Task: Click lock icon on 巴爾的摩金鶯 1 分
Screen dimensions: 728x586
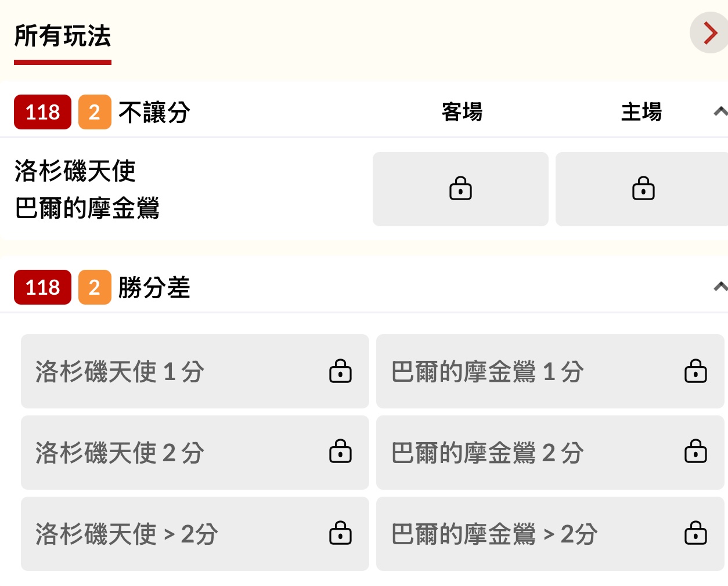Action: click(x=695, y=371)
